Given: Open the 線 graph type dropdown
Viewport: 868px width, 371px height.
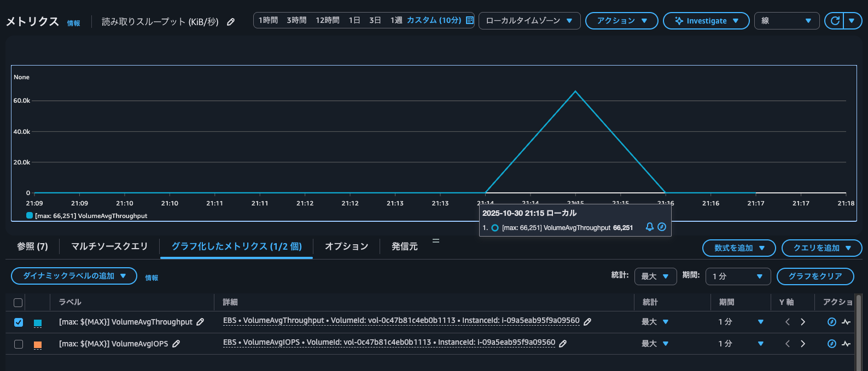Looking at the screenshot, I should click(787, 21).
